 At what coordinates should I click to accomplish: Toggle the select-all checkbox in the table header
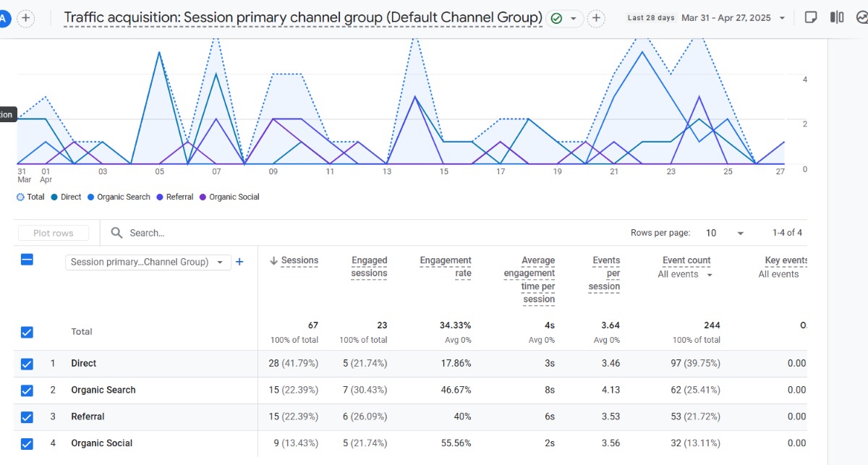(27, 260)
